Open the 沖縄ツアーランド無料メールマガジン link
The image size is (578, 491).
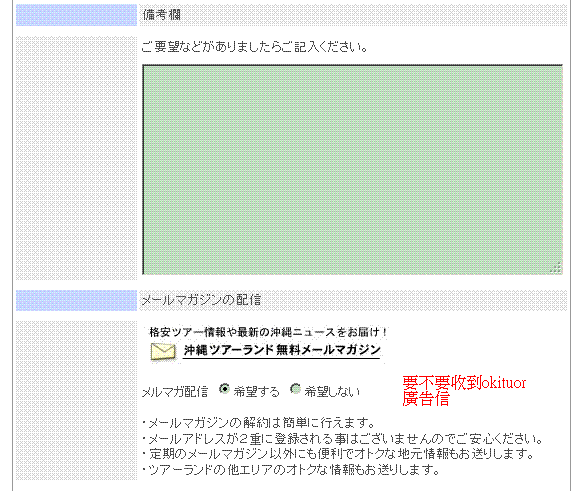(282, 350)
